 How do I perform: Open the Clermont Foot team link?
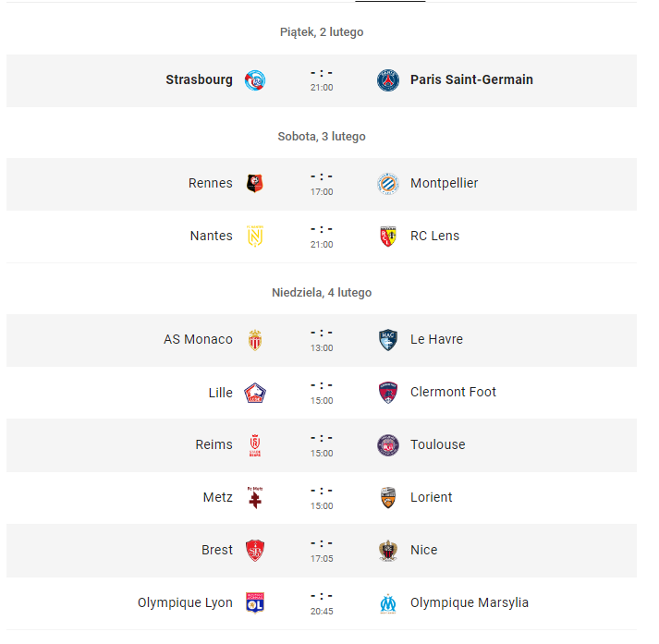click(453, 392)
